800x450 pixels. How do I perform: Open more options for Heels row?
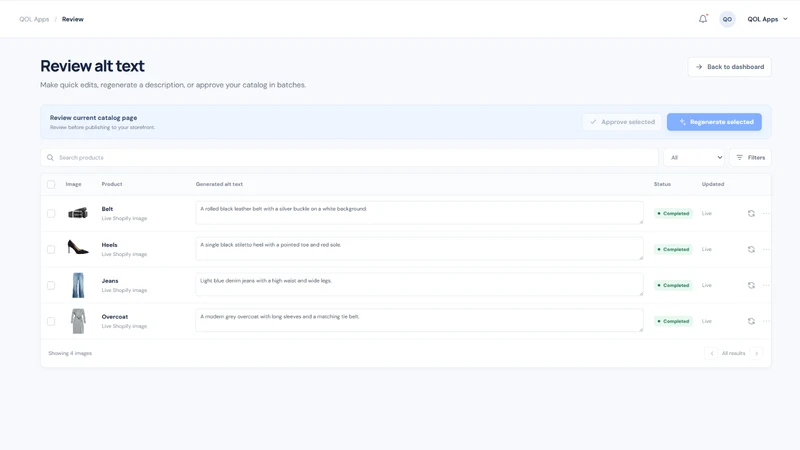pyautogui.click(x=766, y=249)
